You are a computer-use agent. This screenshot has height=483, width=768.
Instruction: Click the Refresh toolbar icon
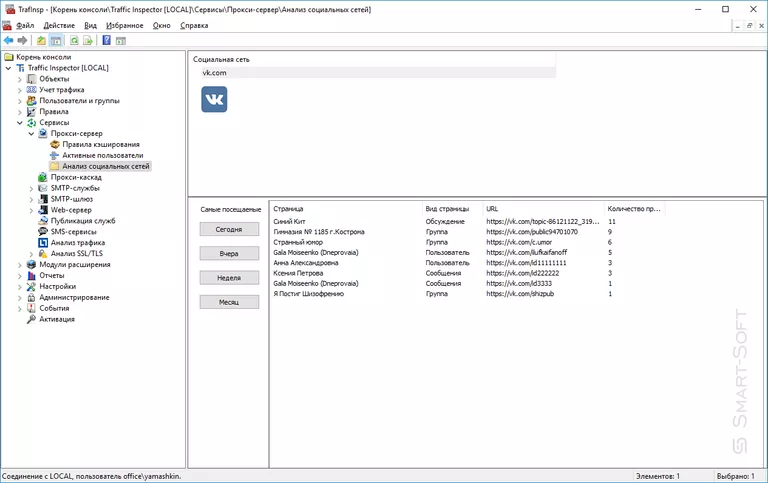pyautogui.click(x=74, y=41)
